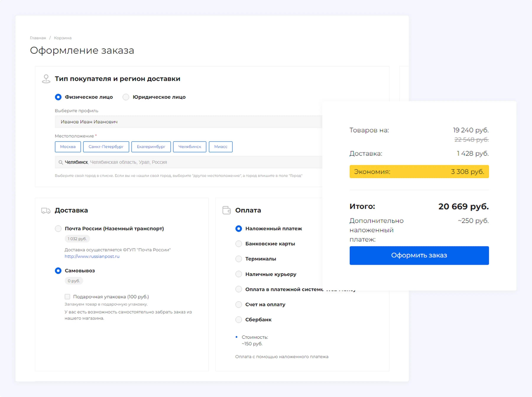Image resolution: width=532 pixels, height=397 pixels.
Task: Pick Москва city quick button
Action: pos(68,147)
